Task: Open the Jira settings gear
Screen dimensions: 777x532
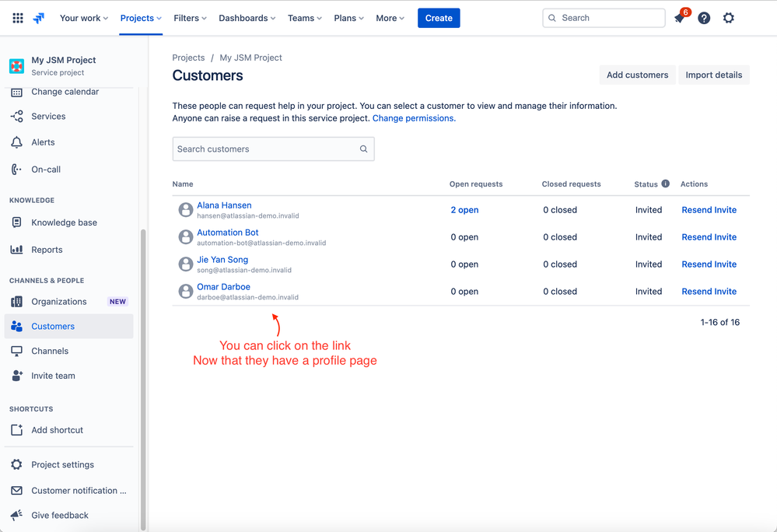Action: [728, 17]
